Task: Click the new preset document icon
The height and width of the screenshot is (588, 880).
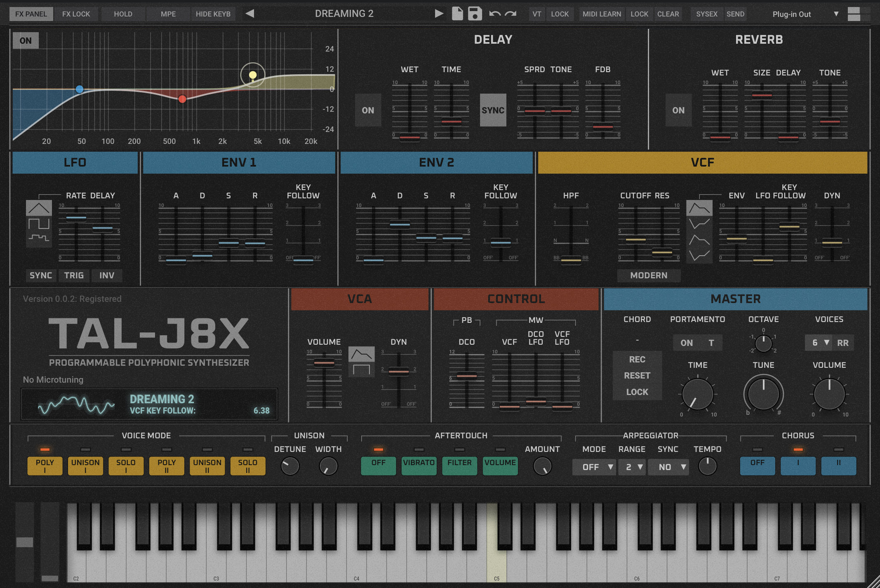Action: click(x=457, y=14)
